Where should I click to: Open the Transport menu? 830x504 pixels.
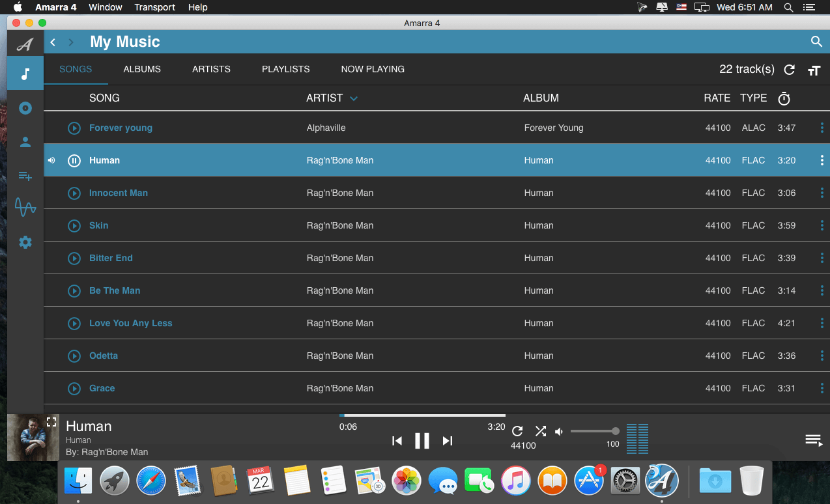pyautogui.click(x=154, y=7)
